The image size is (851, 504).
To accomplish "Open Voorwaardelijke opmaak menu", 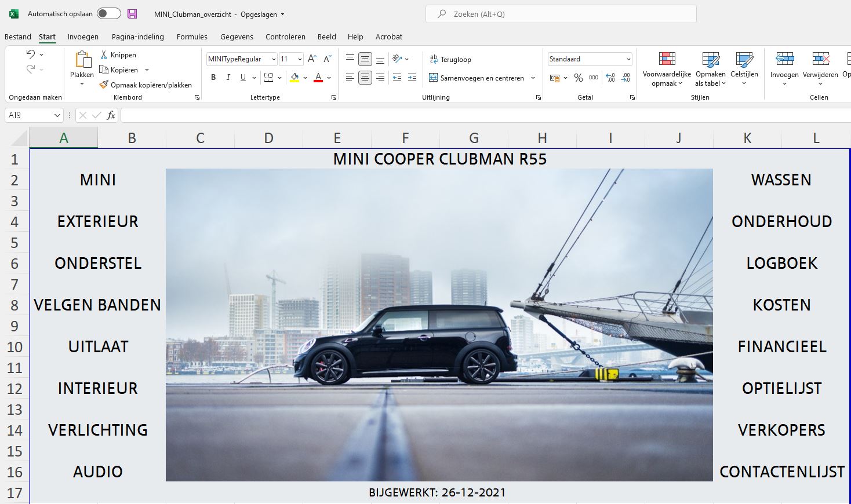I will 667,69.
